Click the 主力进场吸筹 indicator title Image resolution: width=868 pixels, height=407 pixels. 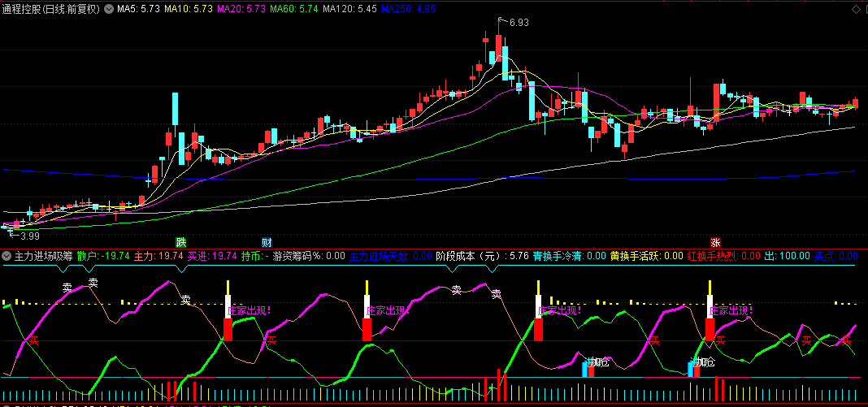tap(43, 256)
